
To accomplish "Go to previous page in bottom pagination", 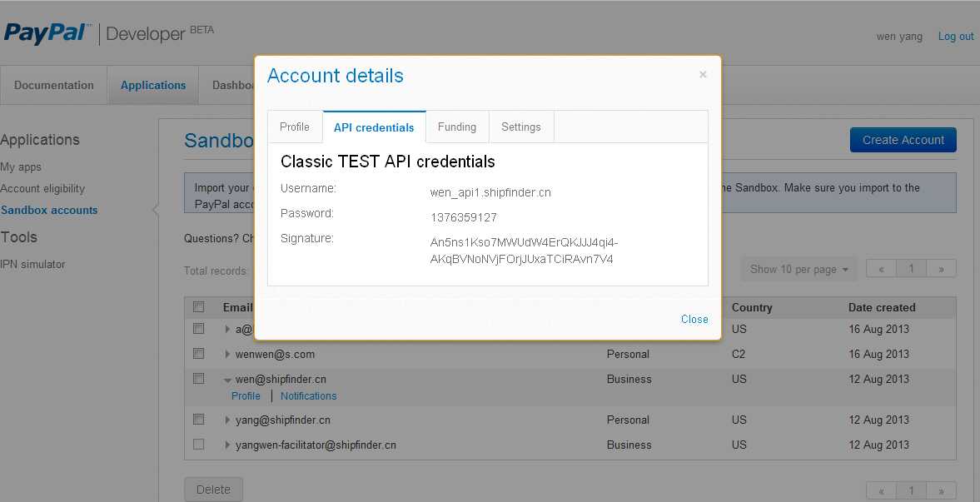I will point(881,491).
